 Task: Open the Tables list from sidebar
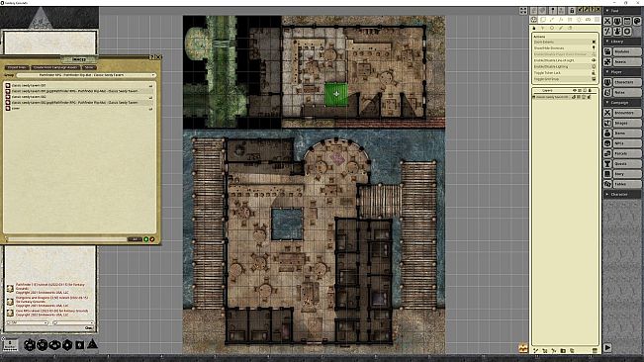tap(627, 184)
